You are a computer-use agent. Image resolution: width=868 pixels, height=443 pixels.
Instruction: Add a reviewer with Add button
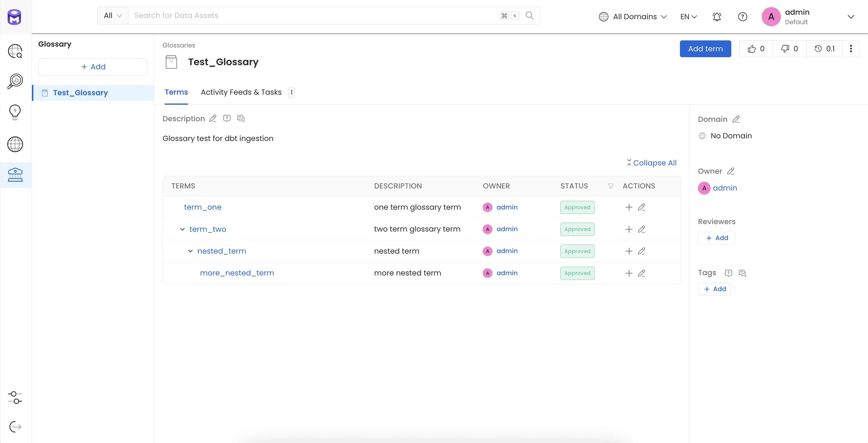pyautogui.click(x=716, y=238)
